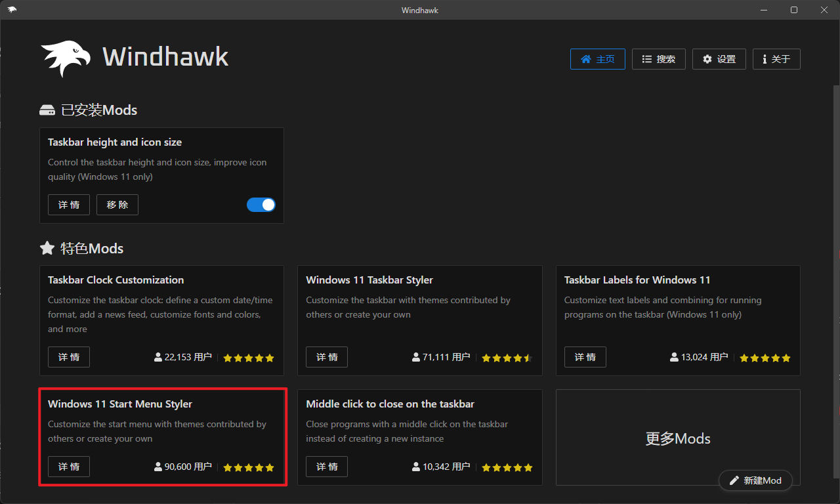Image resolution: width=840 pixels, height=504 pixels.
Task: Open the 搜索 search tab
Action: [659, 59]
